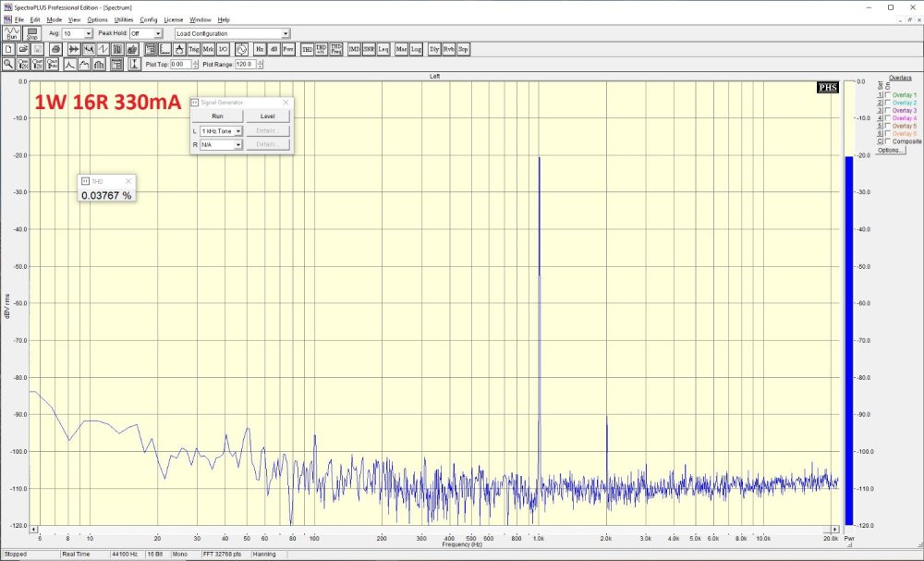Click the Leq toolbar icon
Screen dimensions: 924x561
[x=383, y=48]
